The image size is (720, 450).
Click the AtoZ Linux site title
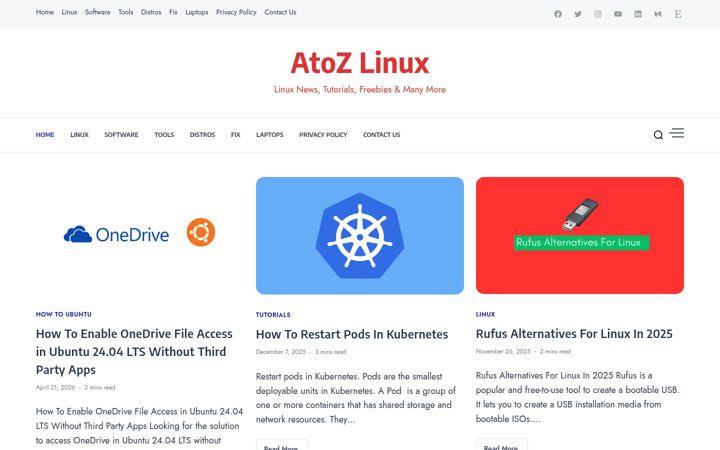pyautogui.click(x=360, y=63)
